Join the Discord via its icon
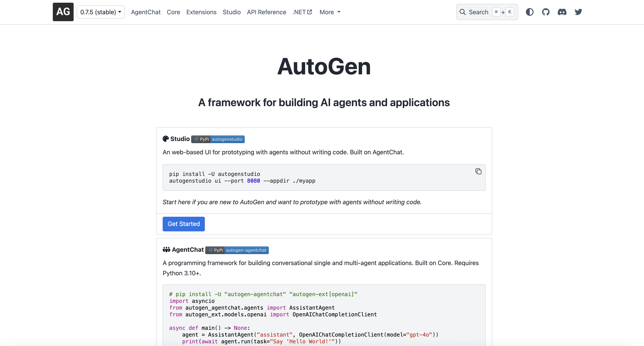 [x=562, y=12]
